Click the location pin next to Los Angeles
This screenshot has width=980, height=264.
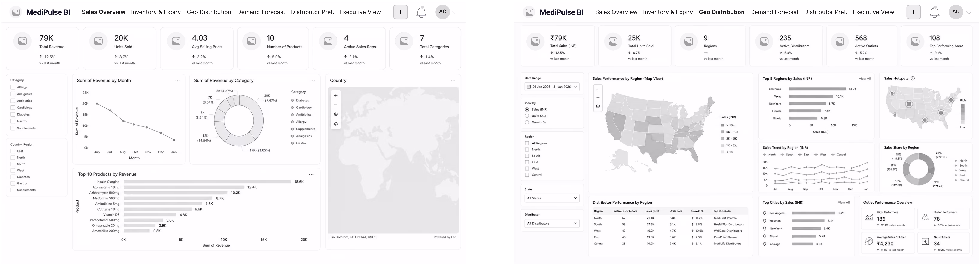tap(765, 213)
